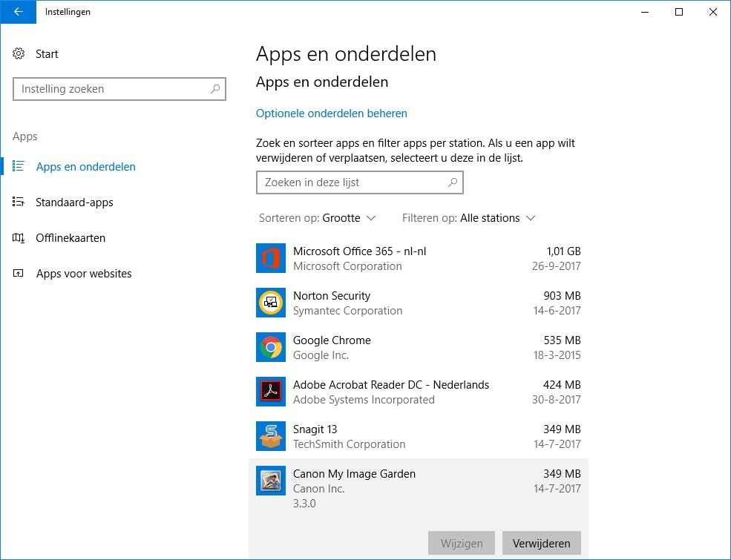Select the Microsoft Office 365 app icon
The width and height of the screenshot is (731, 560).
[271, 258]
